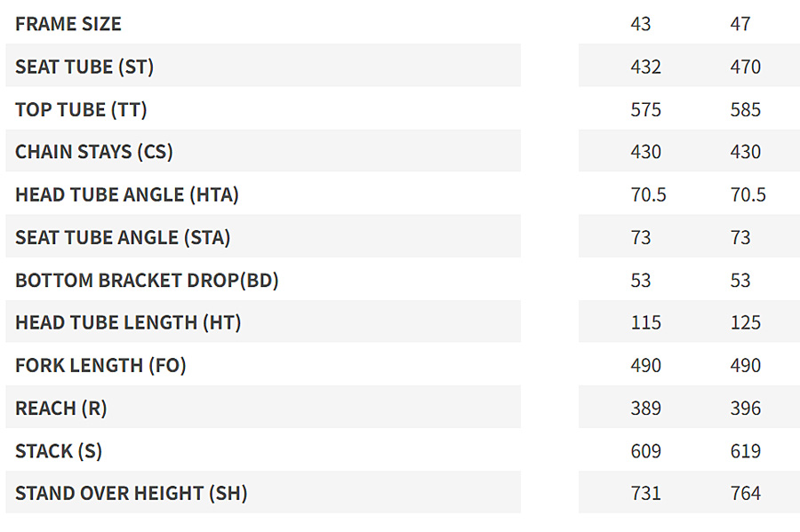
Task: Click frame size value 47
Action: coord(740,24)
